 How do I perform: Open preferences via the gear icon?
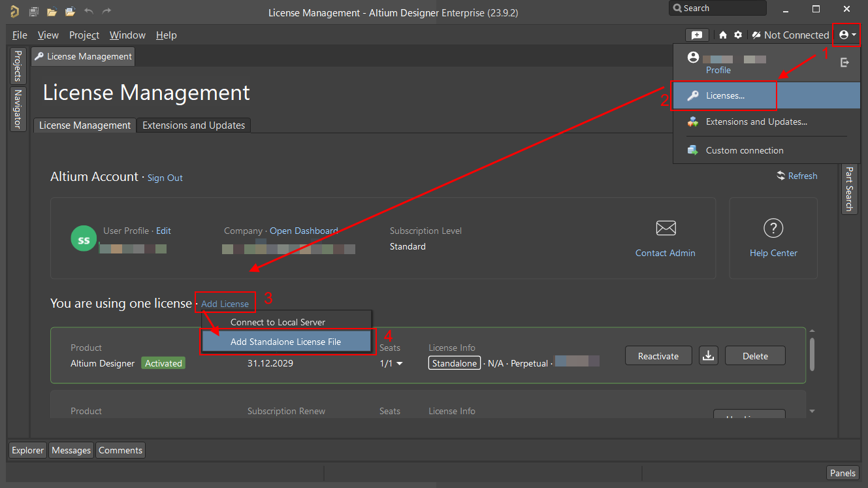[737, 35]
